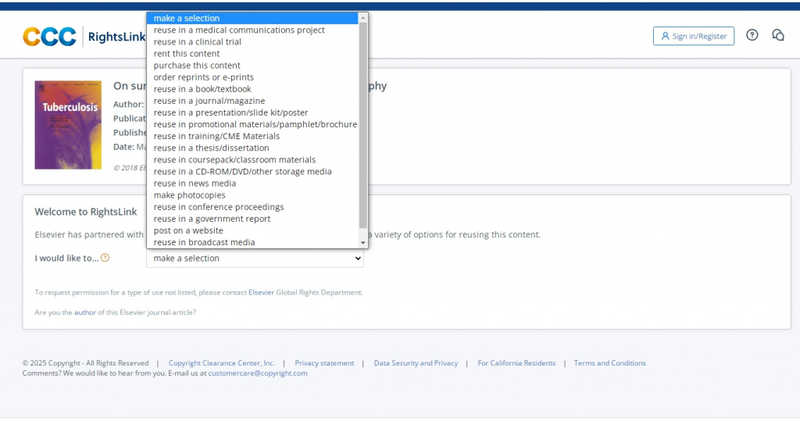Click the Sign in/Register button
The height and width of the screenshot is (421, 800).
click(x=693, y=36)
